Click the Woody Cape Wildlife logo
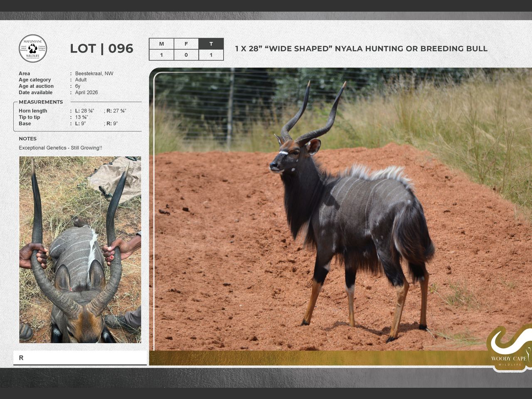Viewport: 532px width, 399px height. tap(509, 348)
